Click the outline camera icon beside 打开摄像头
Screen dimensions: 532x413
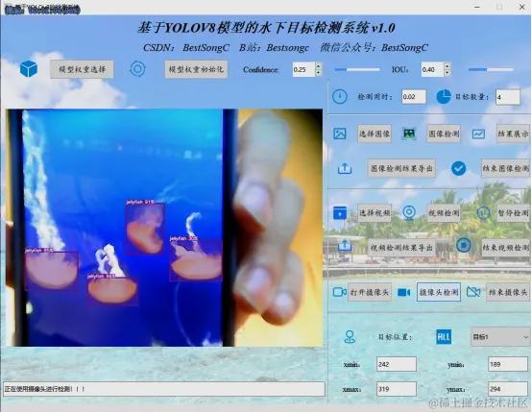click(340, 292)
